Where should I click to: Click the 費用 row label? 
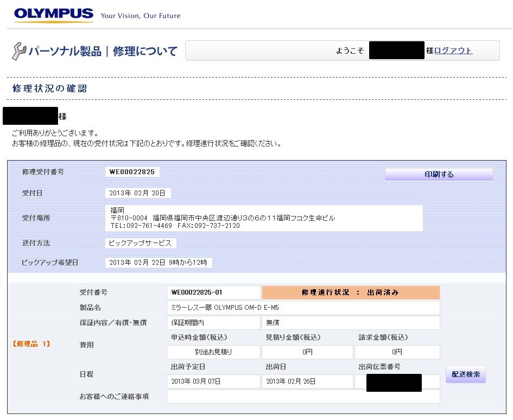86,345
